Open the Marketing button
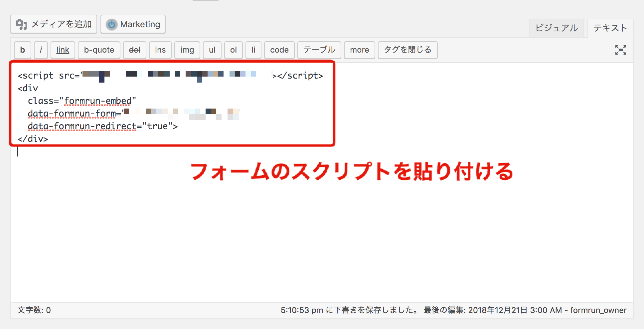 point(133,24)
